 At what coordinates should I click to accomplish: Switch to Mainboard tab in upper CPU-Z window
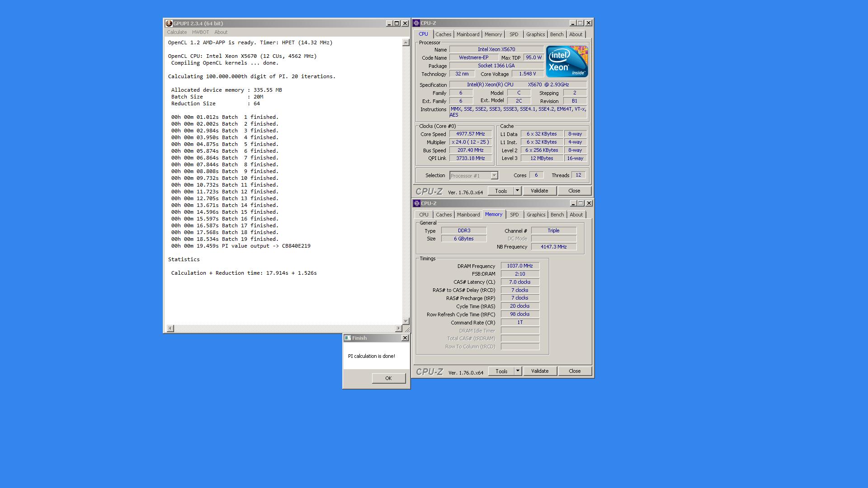468,34
